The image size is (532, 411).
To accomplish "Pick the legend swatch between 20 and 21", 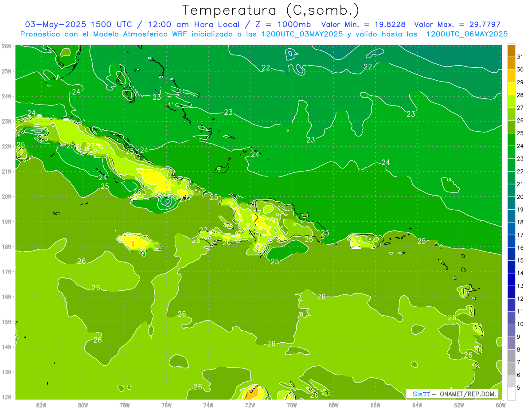I will [511, 190].
